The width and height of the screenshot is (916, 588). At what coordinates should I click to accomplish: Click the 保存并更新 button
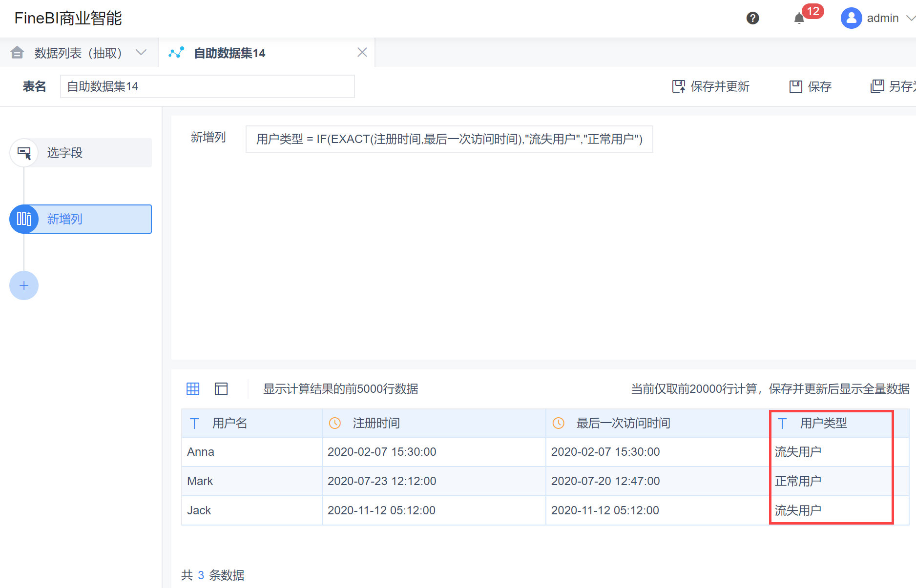pyautogui.click(x=710, y=86)
